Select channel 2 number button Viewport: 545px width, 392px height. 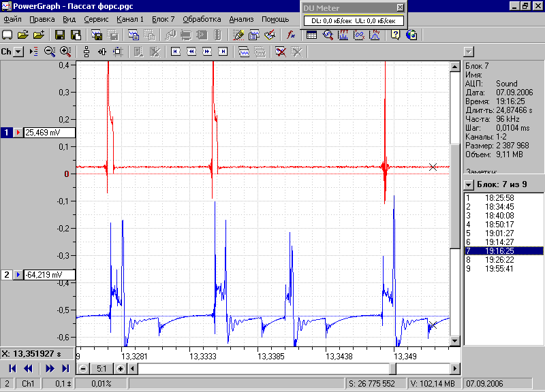point(7,275)
